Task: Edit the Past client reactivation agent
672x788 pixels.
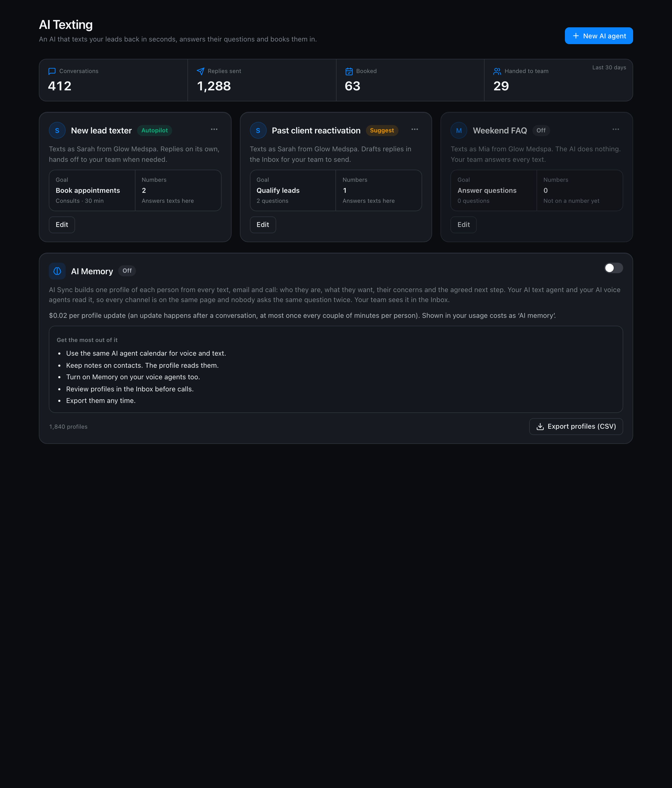Action: [x=263, y=225]
